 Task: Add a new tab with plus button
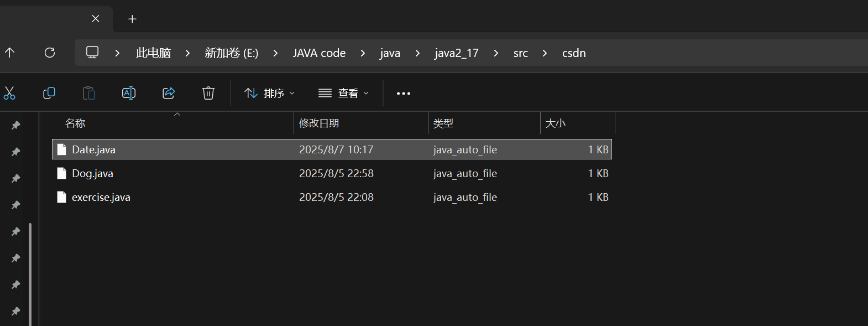coord(132,19)
